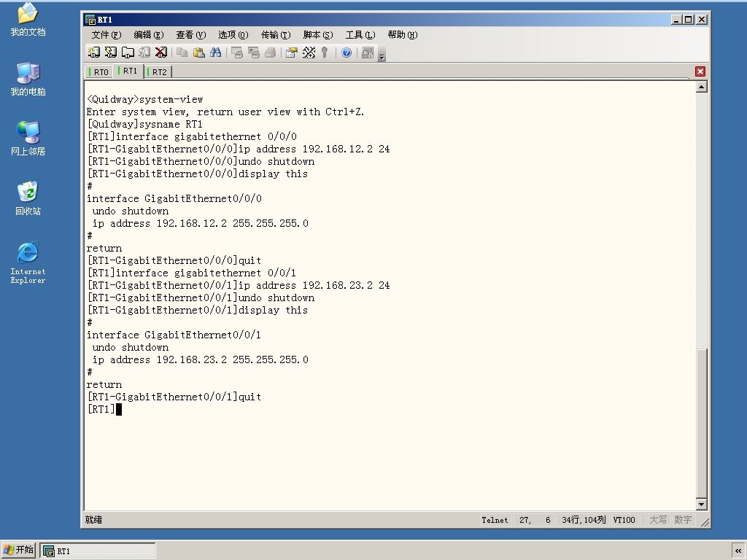Open the 工具(L) menu
747x560 pixels.
pyautogui.click(x=360, y=35)
